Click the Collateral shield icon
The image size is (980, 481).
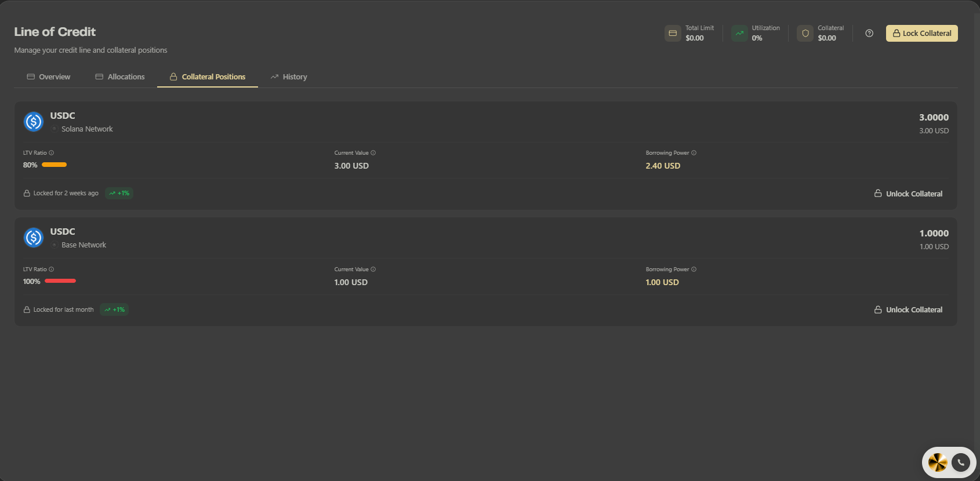point(805,33)
